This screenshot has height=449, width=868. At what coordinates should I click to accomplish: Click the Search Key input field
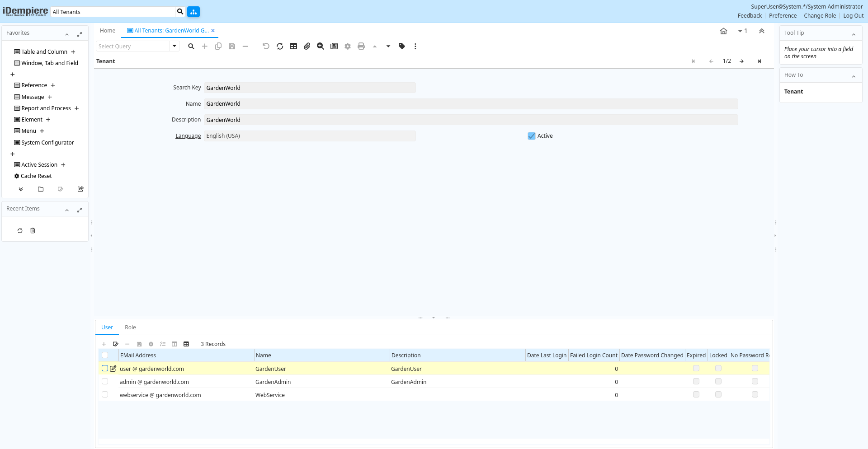(310, 88)
